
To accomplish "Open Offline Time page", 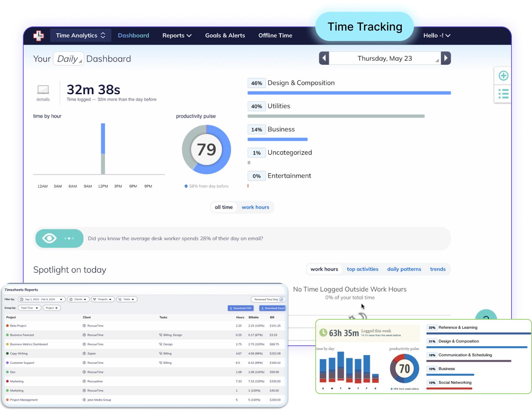I will coord(275,35).
